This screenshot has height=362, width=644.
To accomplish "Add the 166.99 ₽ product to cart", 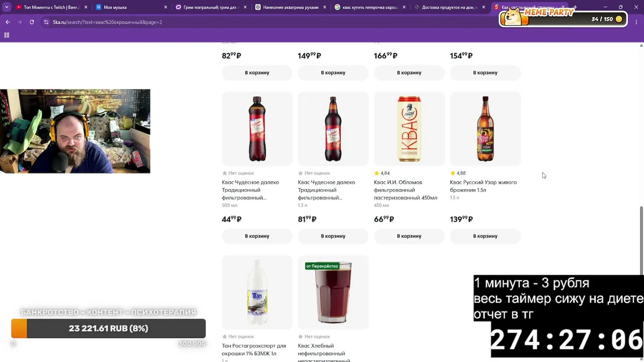I will [409, 72].
